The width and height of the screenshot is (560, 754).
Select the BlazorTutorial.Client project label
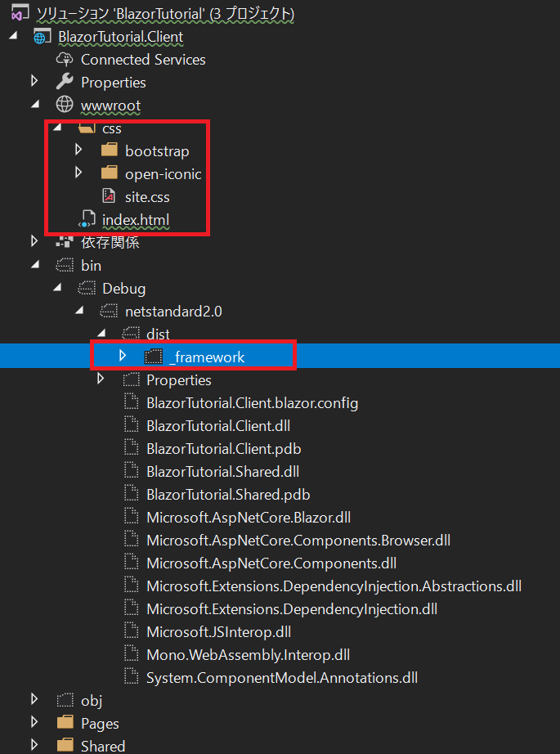120,37
